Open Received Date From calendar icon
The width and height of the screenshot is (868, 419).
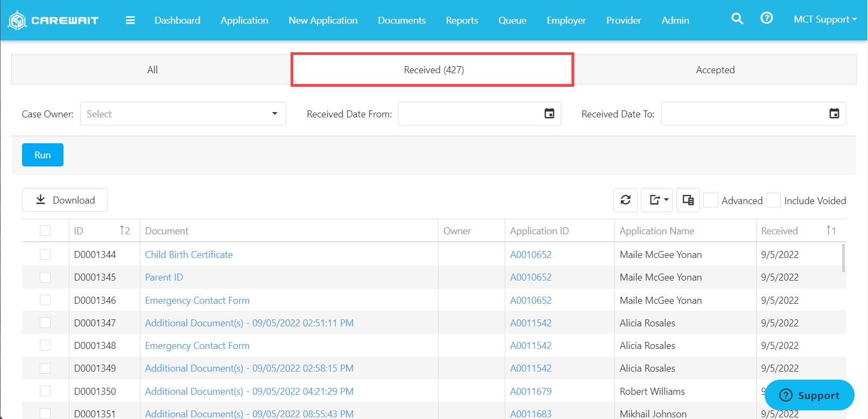[x=549, y=114]
